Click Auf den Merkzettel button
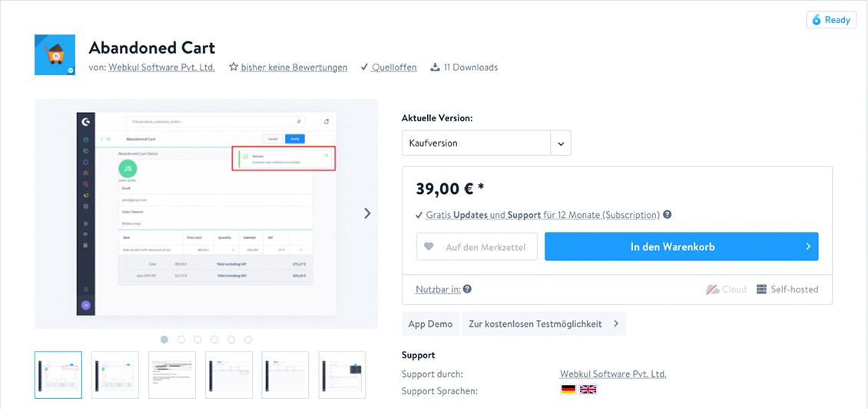Viewport: 868px width, 409px height. (x=476, y=246)
